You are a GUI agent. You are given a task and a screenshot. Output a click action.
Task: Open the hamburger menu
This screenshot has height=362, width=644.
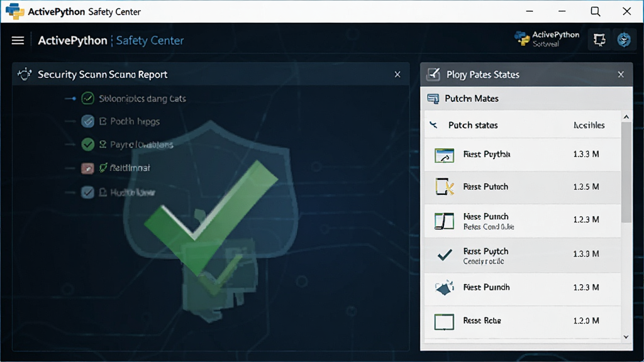coord(18,40)
